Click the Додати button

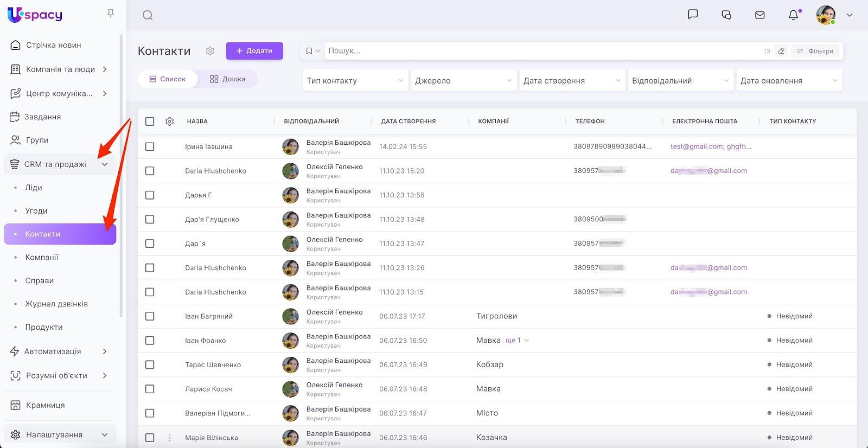[254, 51]
